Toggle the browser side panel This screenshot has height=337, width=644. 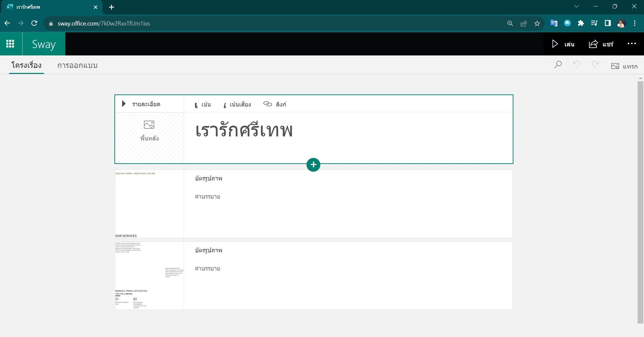click(x=608, y=23)
